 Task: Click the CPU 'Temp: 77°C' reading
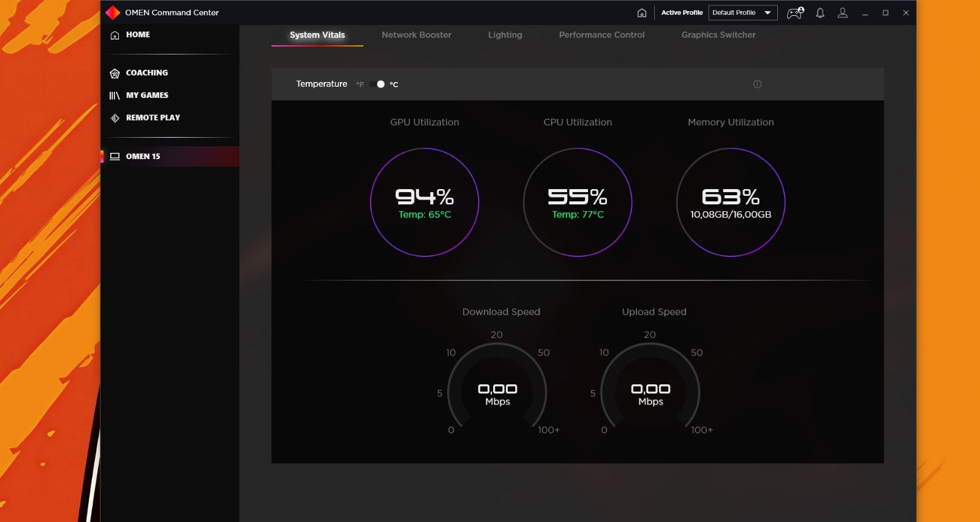(578, 215)
